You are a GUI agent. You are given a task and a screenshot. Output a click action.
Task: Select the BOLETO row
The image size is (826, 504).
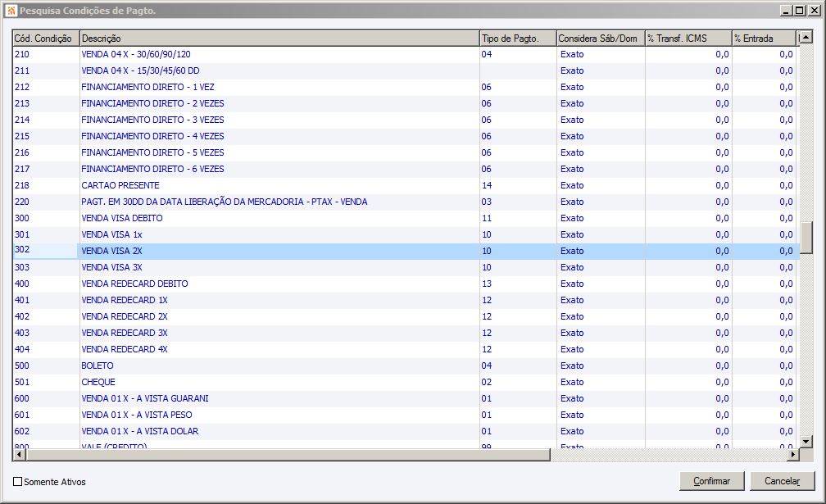click(x=406, y=366)
